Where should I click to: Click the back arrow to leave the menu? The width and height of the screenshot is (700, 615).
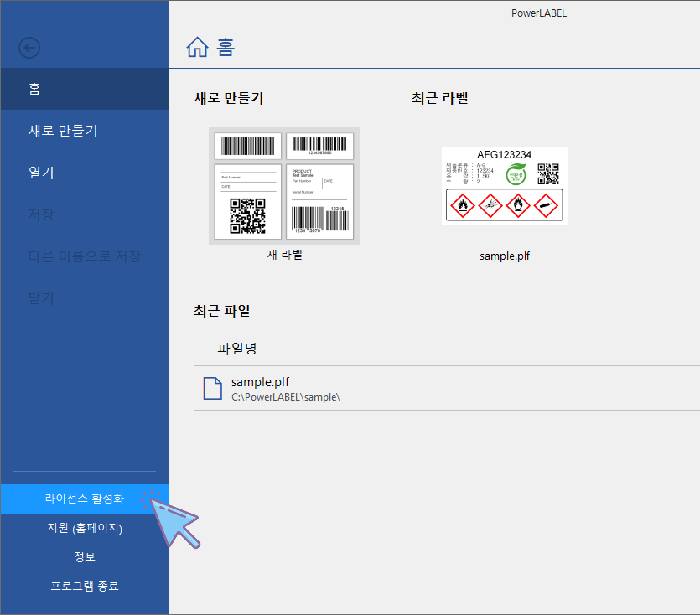coord(29,48)
